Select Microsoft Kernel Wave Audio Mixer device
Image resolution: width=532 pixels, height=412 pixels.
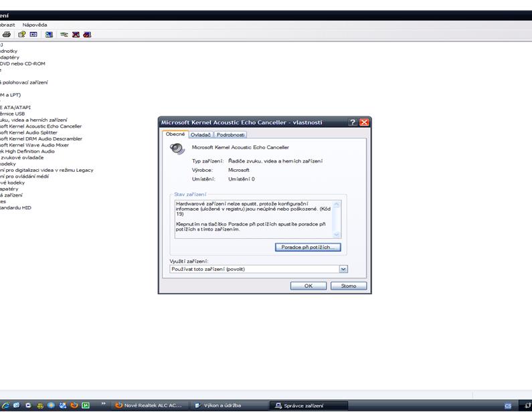tap(35, 145)
